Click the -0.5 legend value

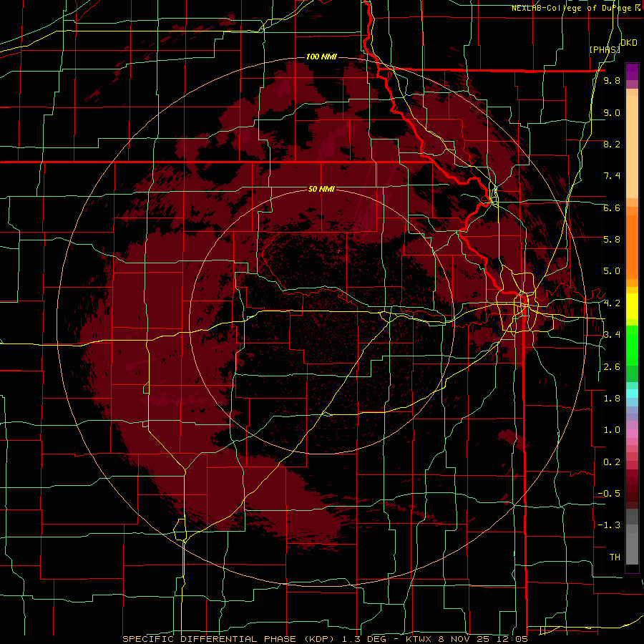click(609, 494)
